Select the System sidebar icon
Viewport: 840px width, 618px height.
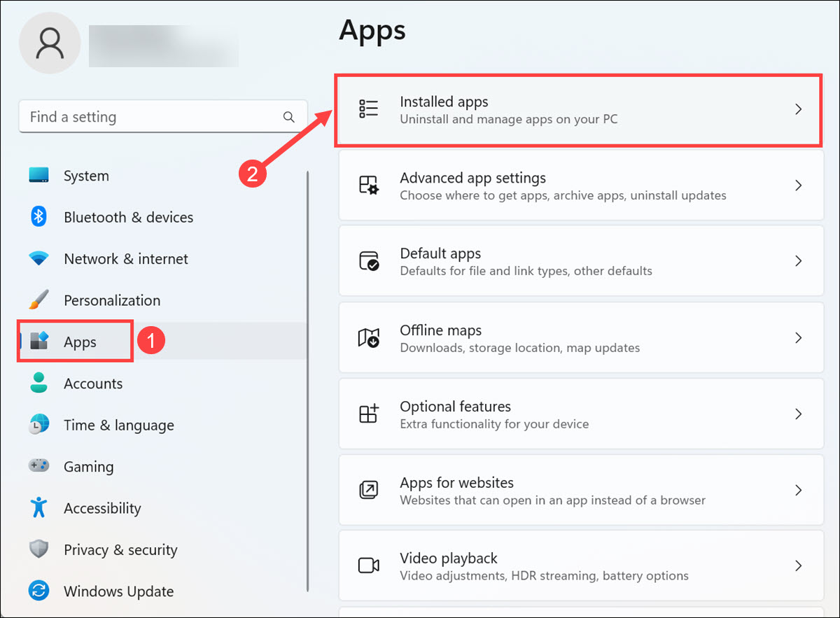coord(38,176)
